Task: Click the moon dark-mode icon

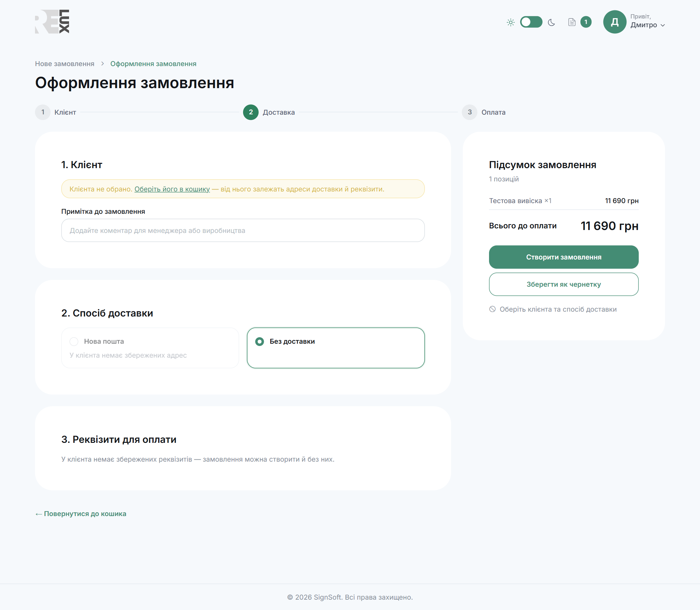Action: coord(551,22)
